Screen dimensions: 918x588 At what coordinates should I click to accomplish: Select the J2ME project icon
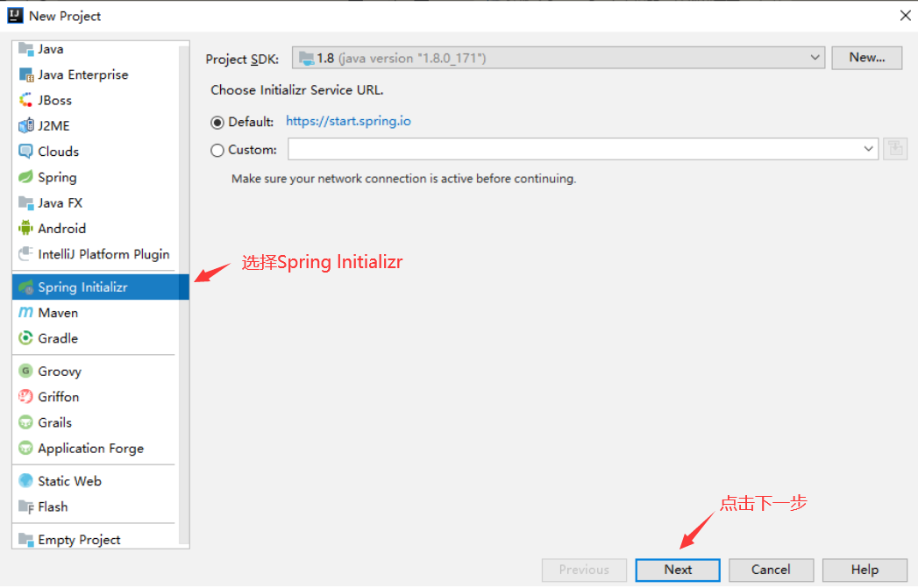[25, 126]
